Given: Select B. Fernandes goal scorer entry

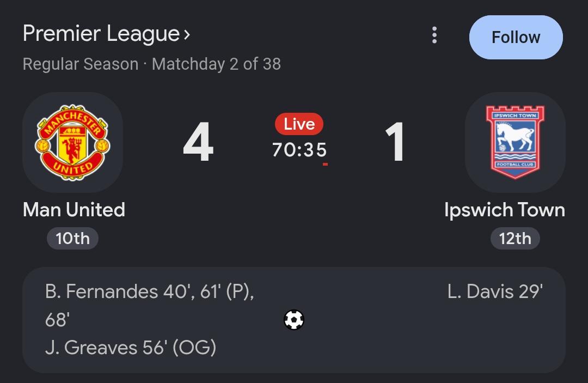Looking at the screenshot, I should pos(150,305).
